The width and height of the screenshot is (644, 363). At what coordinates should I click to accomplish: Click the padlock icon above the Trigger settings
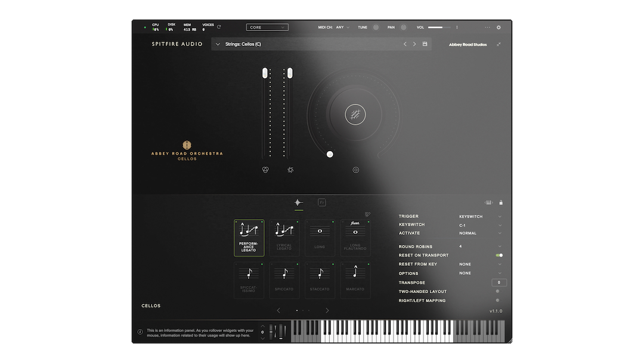coord(501,202)
